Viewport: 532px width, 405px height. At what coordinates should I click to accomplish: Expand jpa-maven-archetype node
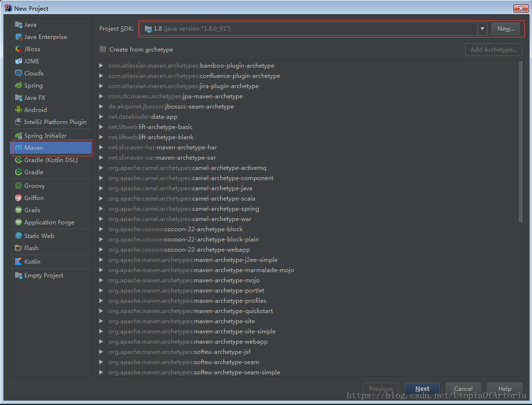click(101, 96)
